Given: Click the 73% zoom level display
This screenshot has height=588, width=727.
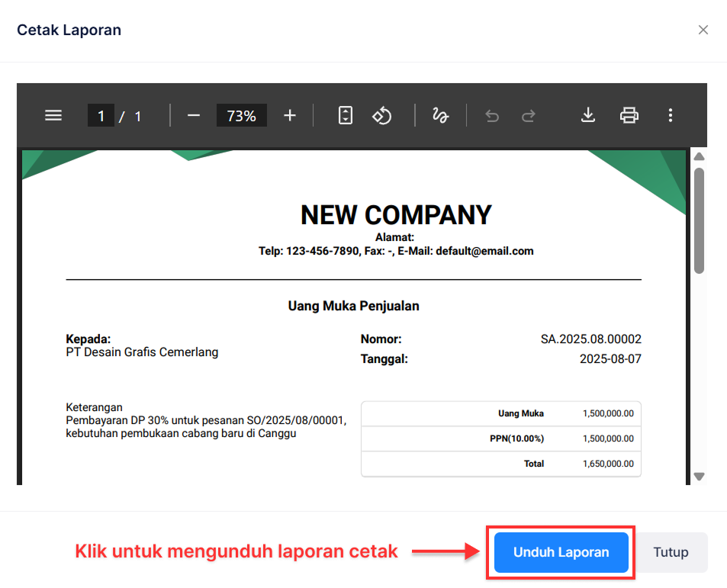Looking at the screenshot, I should click(x=241, y=115).
